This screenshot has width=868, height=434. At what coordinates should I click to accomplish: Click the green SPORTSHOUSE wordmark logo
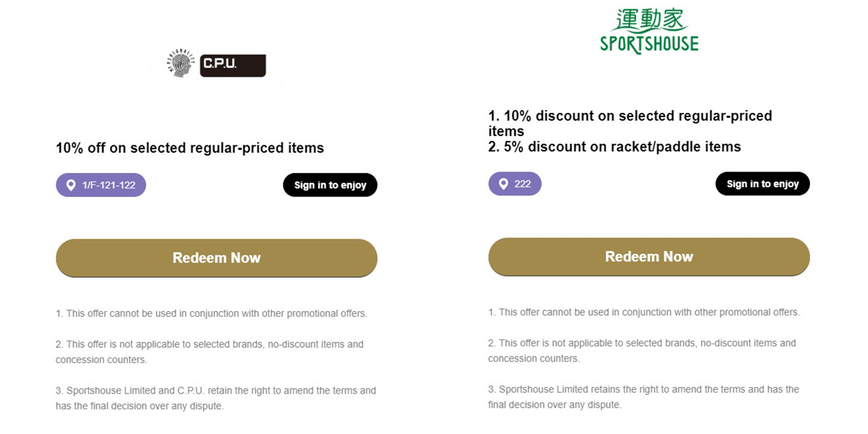pyautogui.click(x=649, y=44)
